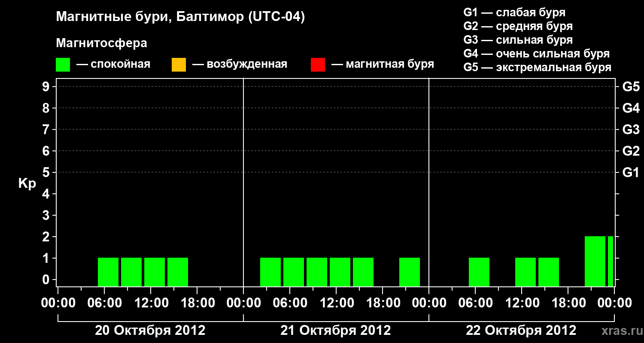Click the 'G3 — сильная буря' legend line
The image size is (644, 343).
click(518, 40)
